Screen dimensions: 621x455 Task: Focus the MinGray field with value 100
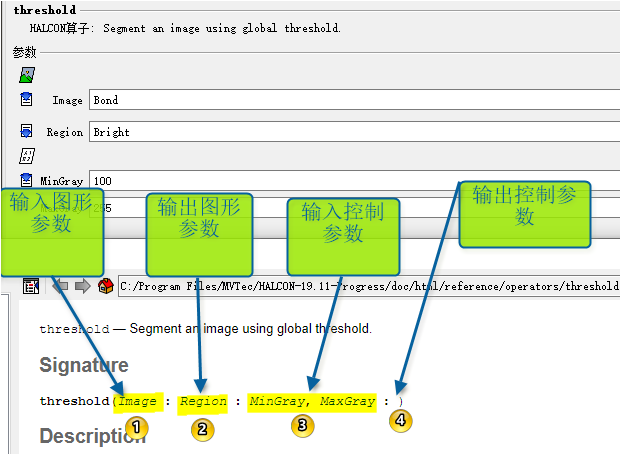[354, 181]
